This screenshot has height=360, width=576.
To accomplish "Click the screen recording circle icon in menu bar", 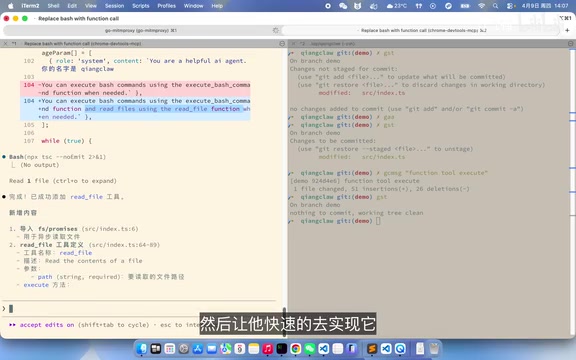I will pos(328,6).
